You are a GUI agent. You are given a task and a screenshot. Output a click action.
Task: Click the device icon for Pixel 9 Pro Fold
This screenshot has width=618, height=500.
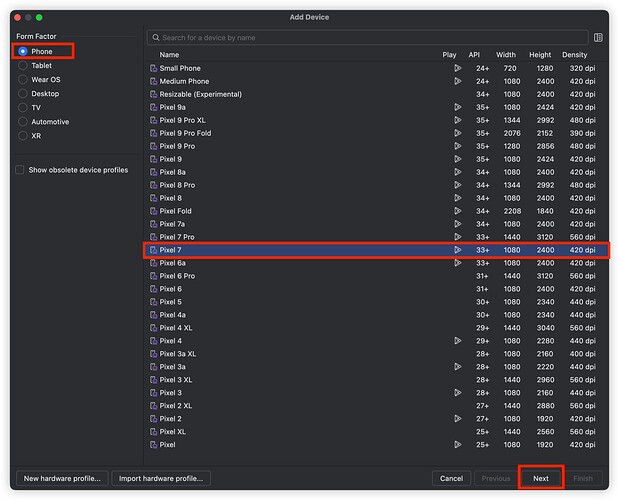pos(153,134)
